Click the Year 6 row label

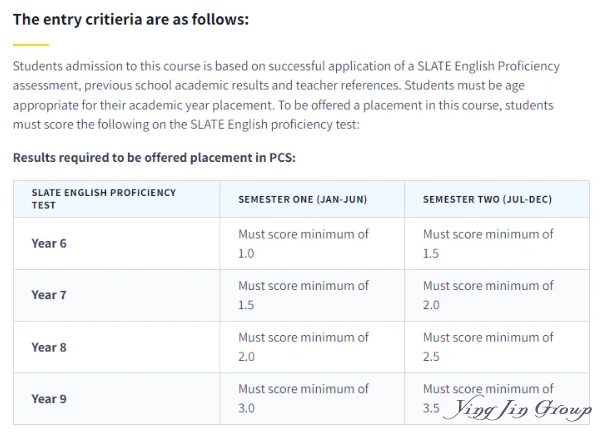49,243
